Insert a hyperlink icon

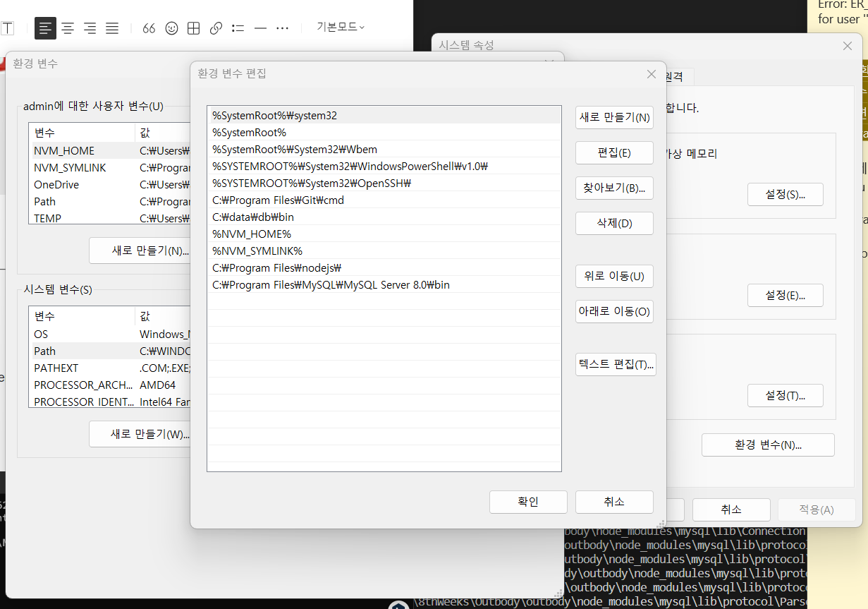pyautogui.click(x=216, y=28)
